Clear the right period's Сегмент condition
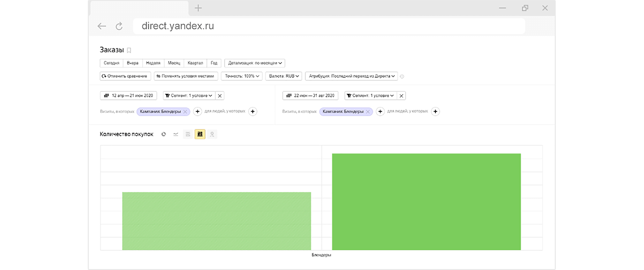Screen dimensions: 644x270 401,96
